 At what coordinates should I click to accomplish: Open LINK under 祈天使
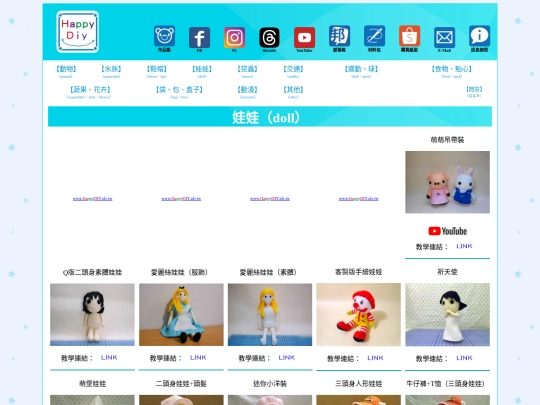[464, 358]
